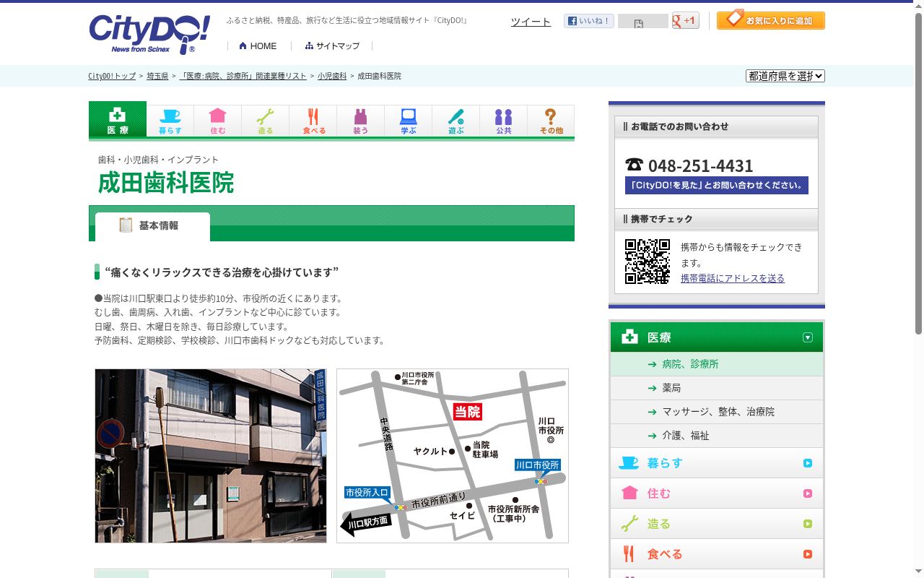Click the clinic building photo
Image resolution: width=924 pixels, height=578 pixels.
(211, 456)
